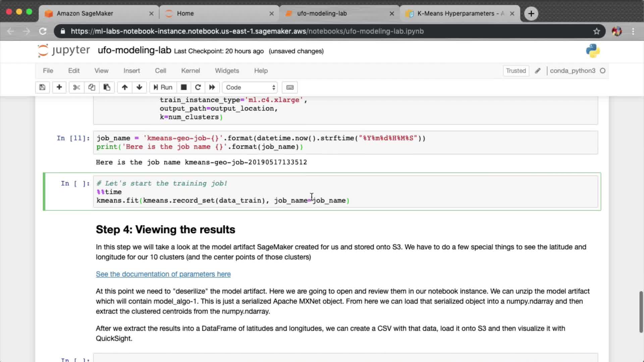Cut the selected cells with the scissors icon
Viewport: 644px width, 362px height.
[76, 87]
